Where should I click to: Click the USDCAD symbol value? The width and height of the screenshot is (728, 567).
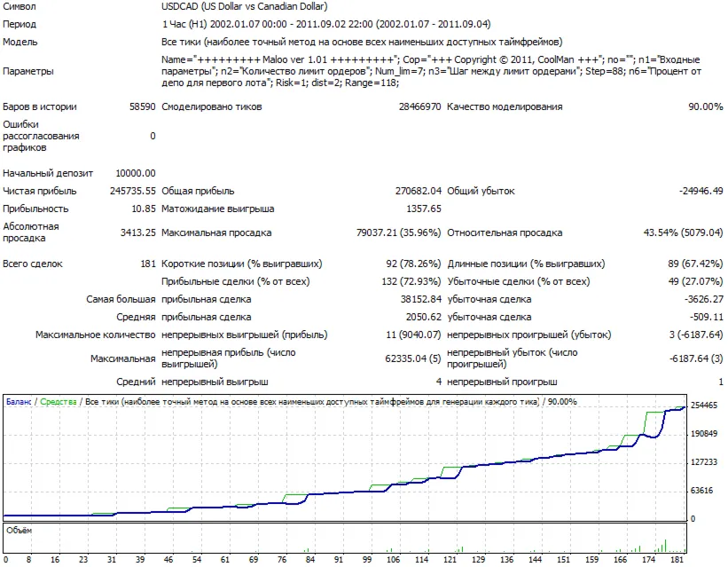(244, 6)
